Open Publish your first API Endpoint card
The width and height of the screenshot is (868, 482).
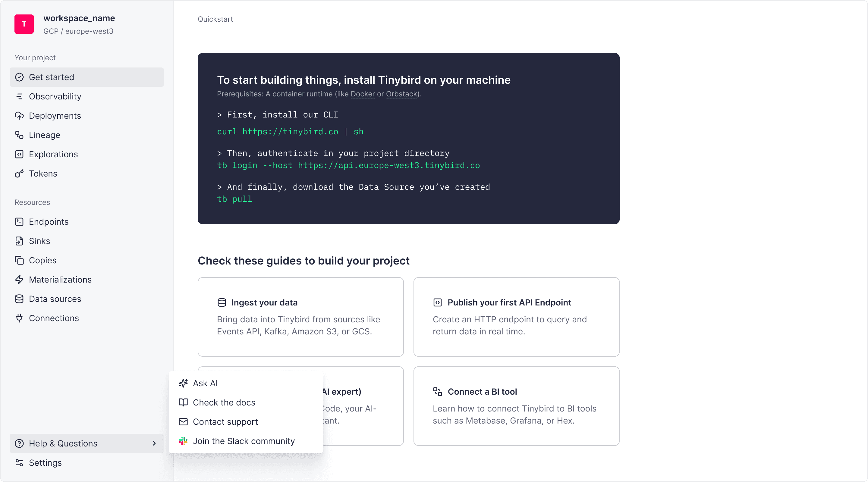pyautogui.click(x=516, y=317)
